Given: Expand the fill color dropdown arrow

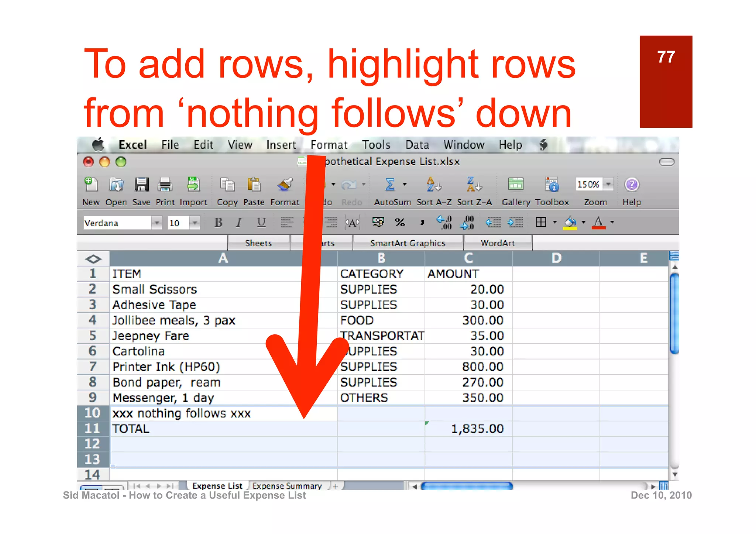Looking at the screenshot, I should coord(583,222).
